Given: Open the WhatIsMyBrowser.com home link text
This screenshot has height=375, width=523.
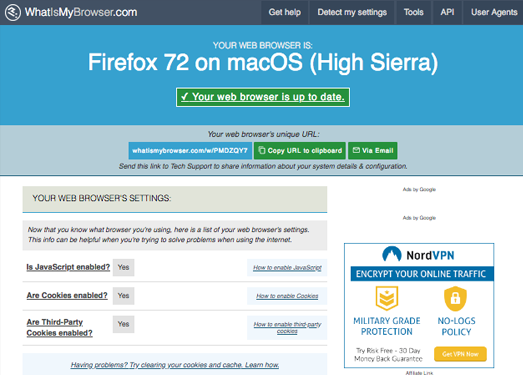Looking at the screenshot, I should click(x=81, y=12).
